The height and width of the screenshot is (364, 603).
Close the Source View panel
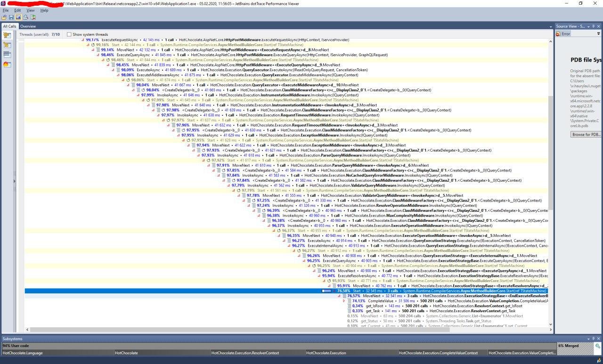pos(599,26)
